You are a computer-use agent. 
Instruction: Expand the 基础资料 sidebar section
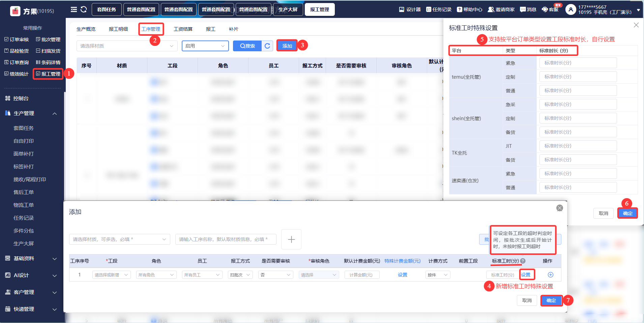pyautogui.click(x=31, y=259)
